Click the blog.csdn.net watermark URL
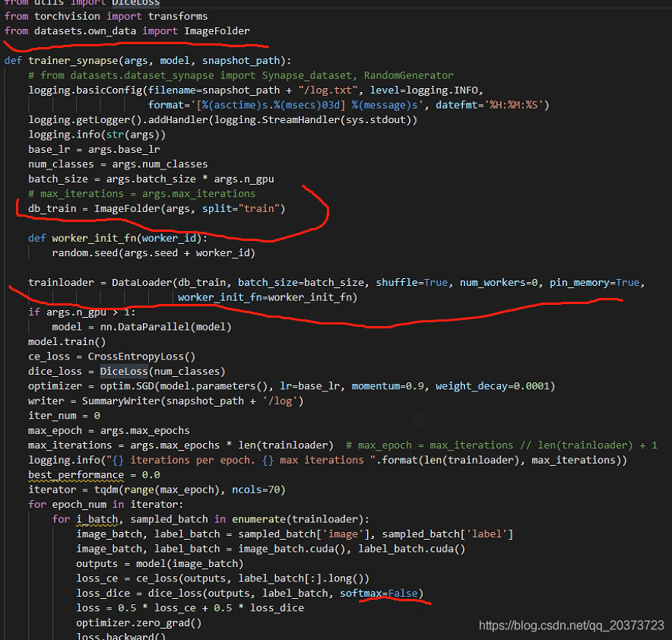The image size is (672, 640). tap(572, 625)
